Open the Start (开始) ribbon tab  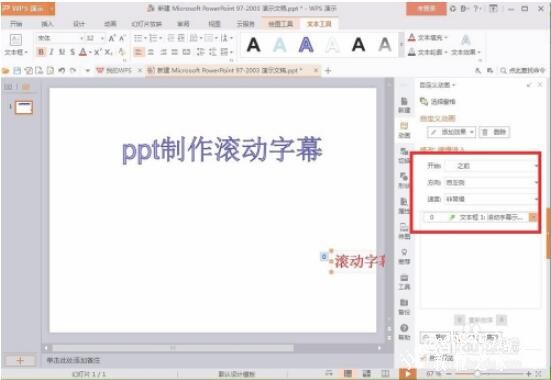point(16,24)
